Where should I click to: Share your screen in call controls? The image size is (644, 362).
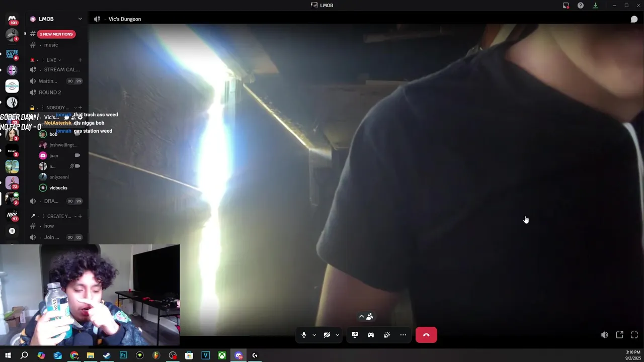pos(355,335)
